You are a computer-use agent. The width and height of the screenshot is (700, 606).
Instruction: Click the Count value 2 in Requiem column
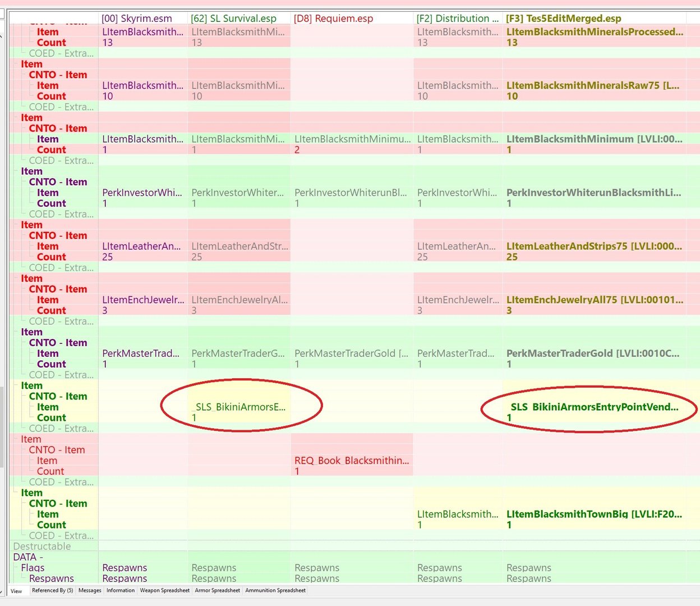(x=297, y=150)
